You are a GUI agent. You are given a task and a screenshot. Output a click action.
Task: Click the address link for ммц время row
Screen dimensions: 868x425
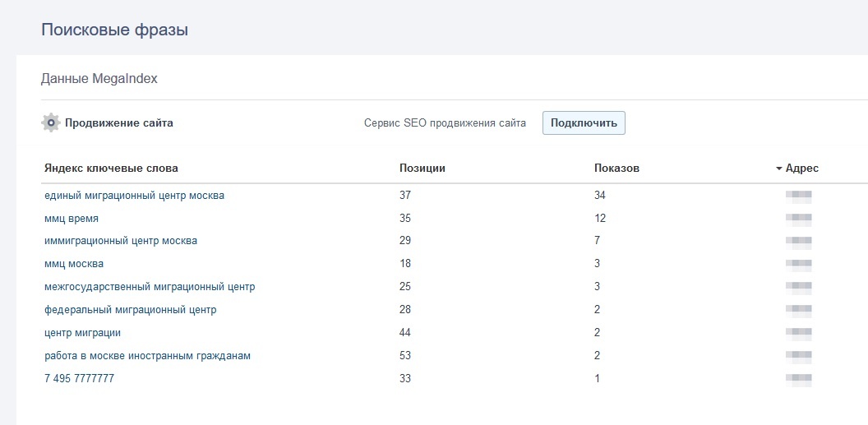[798, 219]
